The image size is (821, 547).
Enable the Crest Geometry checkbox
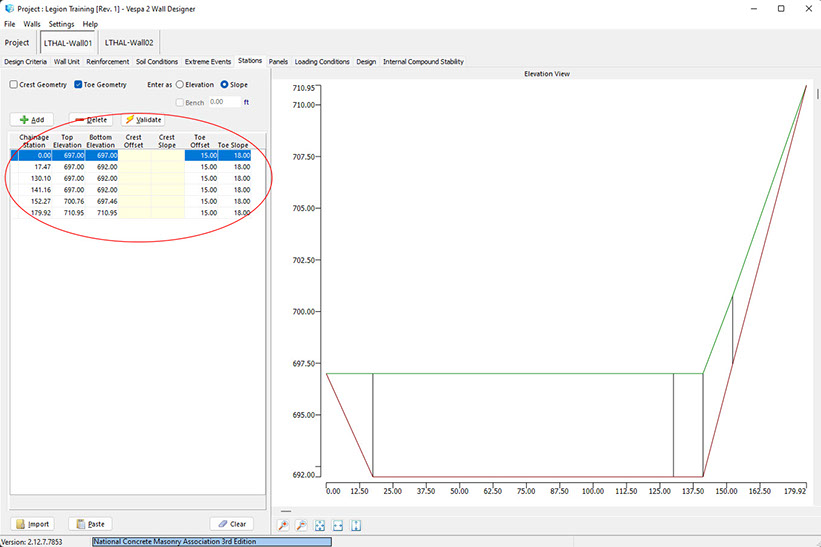14,85
